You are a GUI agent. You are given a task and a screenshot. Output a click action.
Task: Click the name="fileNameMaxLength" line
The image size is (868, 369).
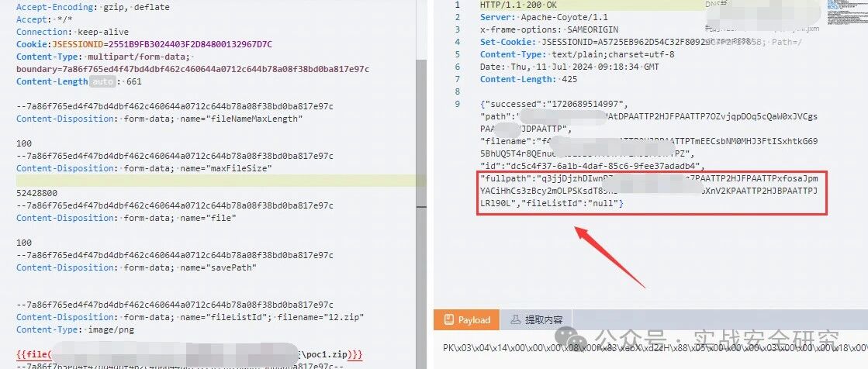pyautogui.click(x=160, y=119)
